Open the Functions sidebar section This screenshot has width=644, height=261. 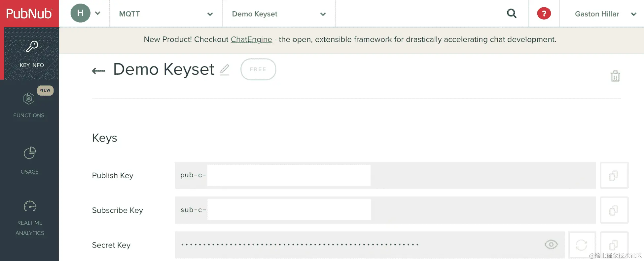29,105
